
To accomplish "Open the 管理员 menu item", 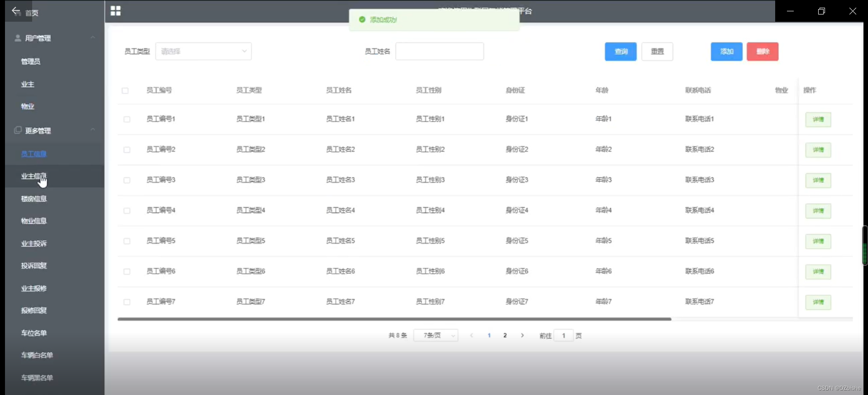I will point(31,61).
